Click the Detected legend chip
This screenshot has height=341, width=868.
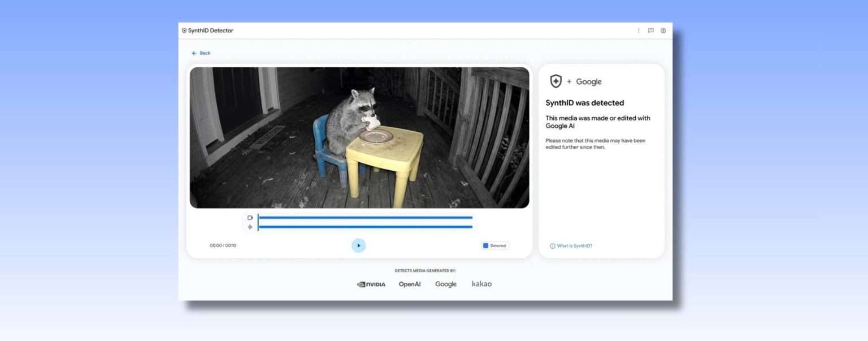point(495,245)
